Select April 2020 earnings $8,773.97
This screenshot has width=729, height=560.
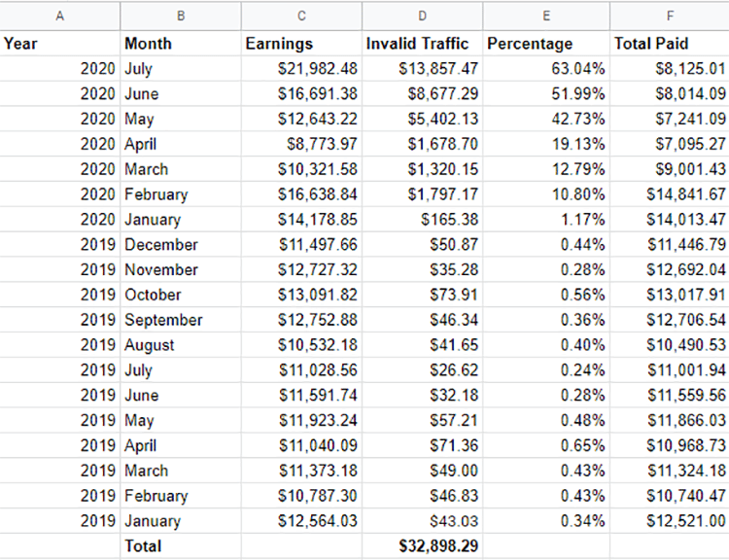pos(301,144)
